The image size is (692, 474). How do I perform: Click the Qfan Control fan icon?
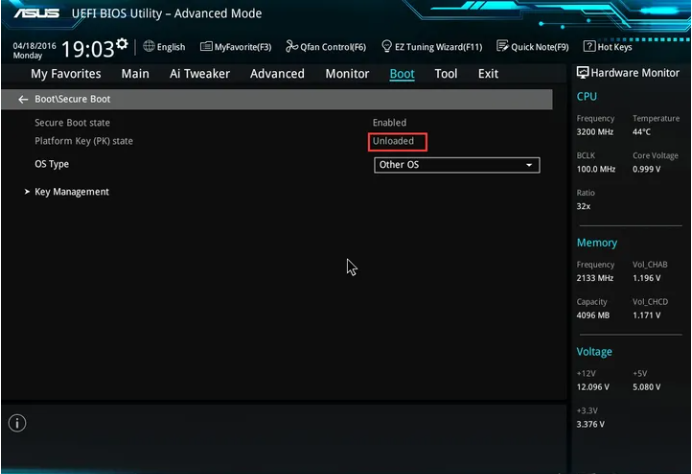pos(291,46)
